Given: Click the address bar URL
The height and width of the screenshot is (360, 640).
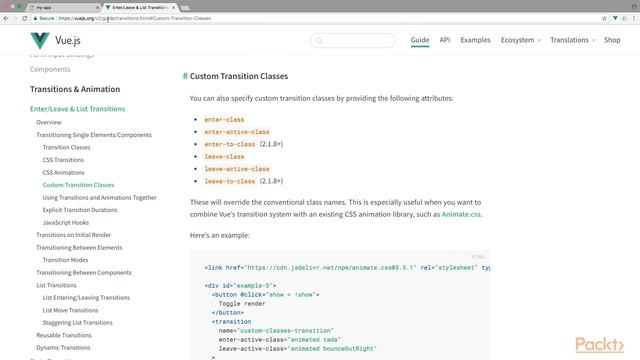Looking at the screenshot, I should (135, 18).
